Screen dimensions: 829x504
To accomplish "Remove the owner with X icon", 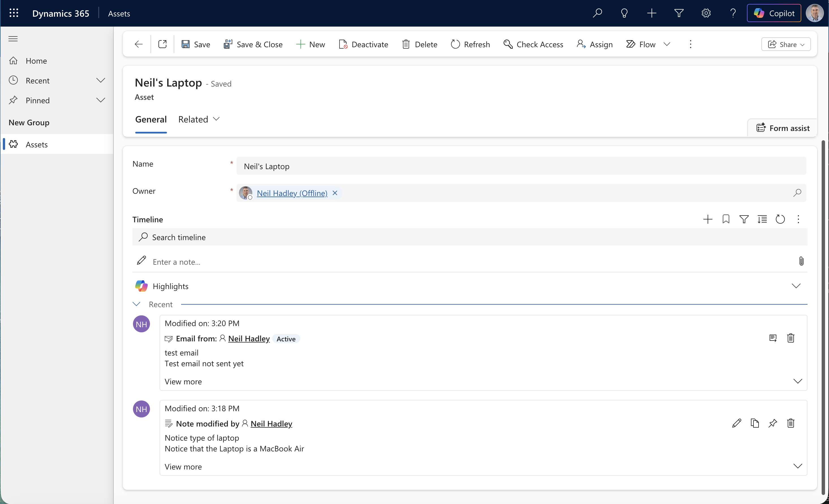I will pos(335,193).
